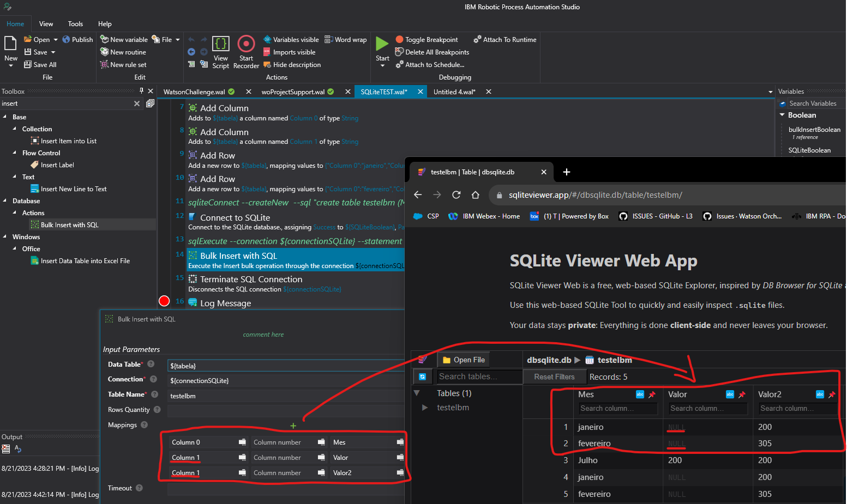This screenshot has height=504, width=847.
Task: Click the Publish icon in ribbon
Action: click(x=67, y=40)
